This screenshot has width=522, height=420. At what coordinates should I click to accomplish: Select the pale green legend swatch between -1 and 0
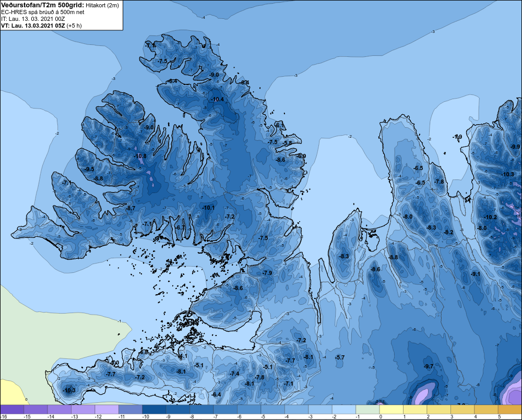tap(367, 409)
